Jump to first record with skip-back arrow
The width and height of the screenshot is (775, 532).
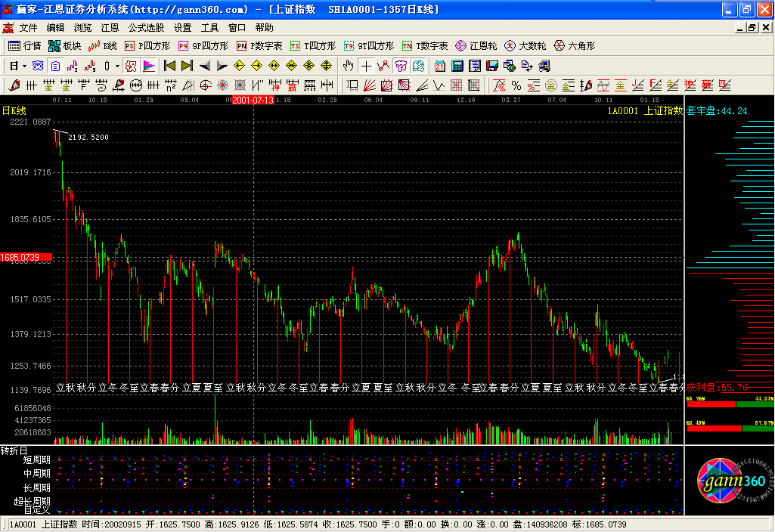click(169, 66)
